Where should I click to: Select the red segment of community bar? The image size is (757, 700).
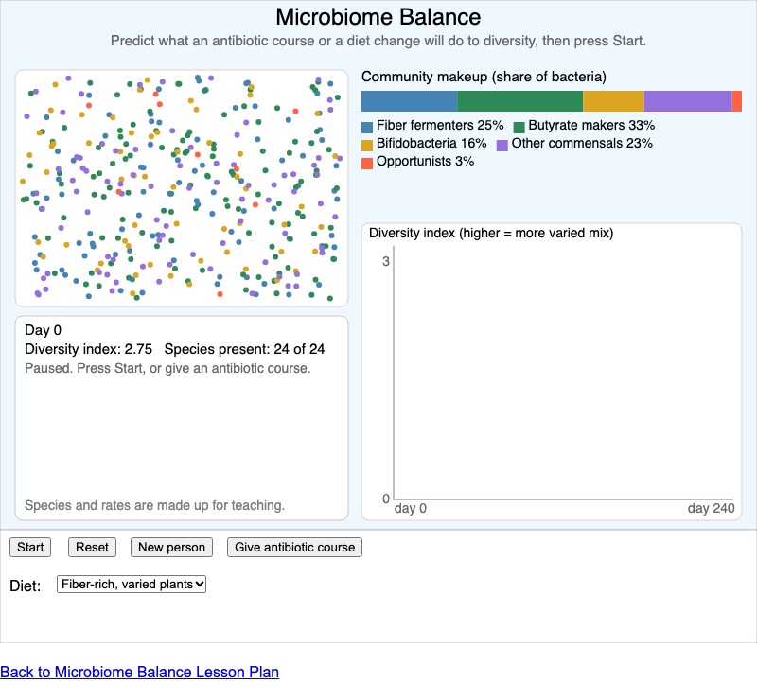[x=737, y=101]
